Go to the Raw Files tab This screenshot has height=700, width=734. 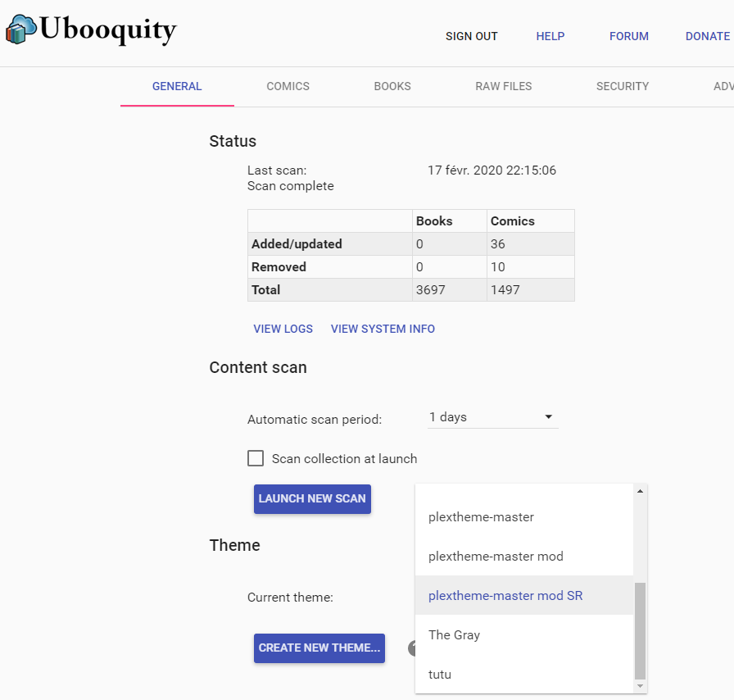pos(504,86)
